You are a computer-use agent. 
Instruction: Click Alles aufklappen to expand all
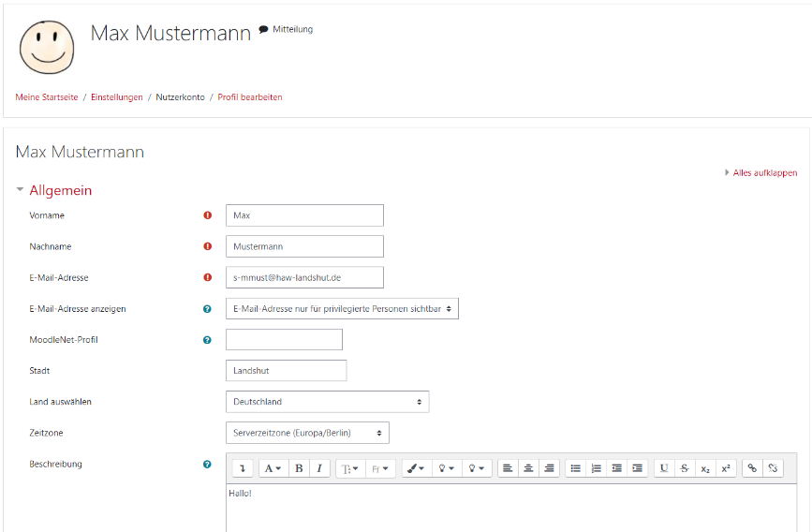[x=763, y=173]
